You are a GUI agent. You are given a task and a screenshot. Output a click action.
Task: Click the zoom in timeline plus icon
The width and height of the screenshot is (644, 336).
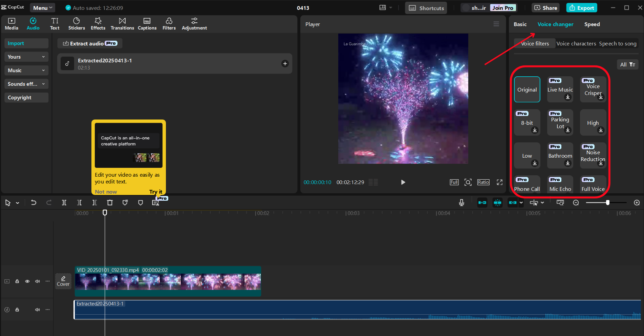click(637, 202)
